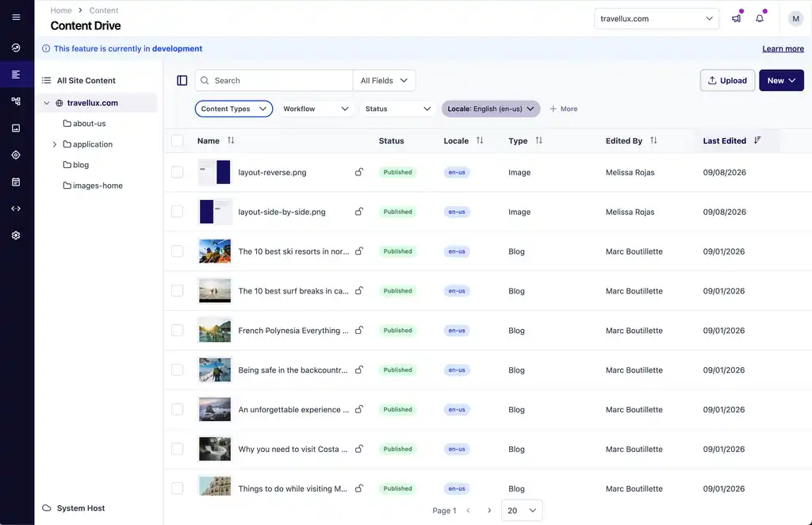Viewport: 812px width, 525px height.
Task: Tick the select-all checkbox in table header
Action: (x=177, y=140)
